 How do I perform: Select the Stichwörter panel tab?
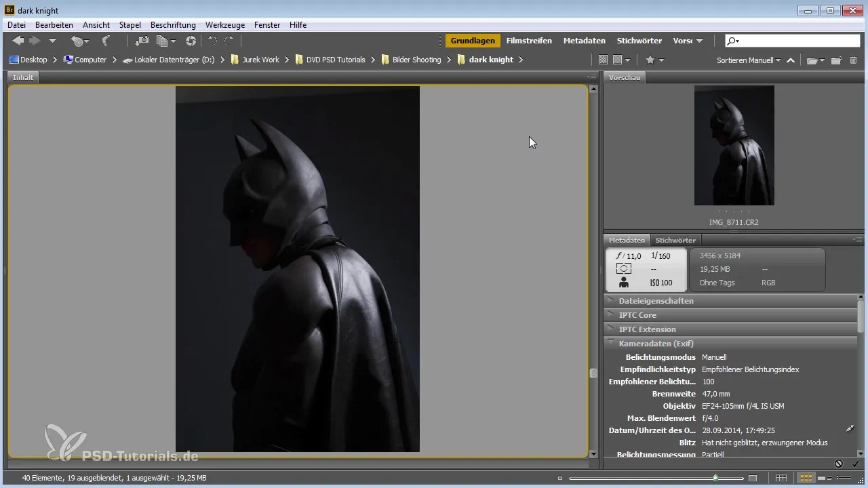675,240
